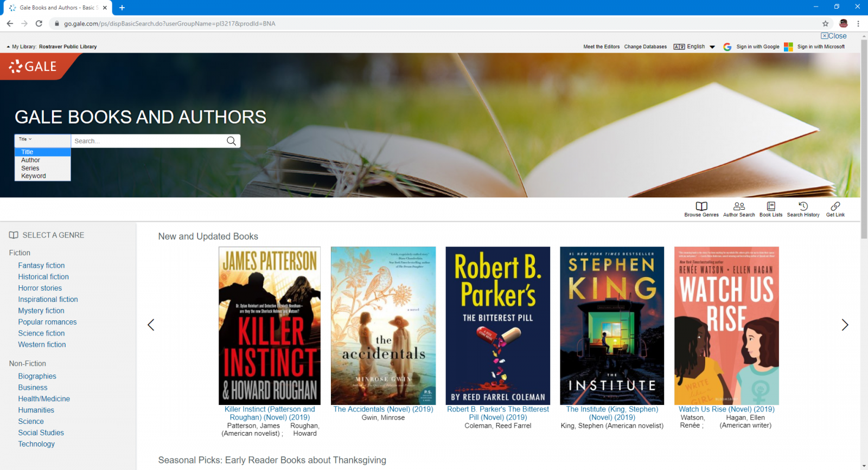This screenshot has width=868, height=470.
Task: Open Chrome three-dot menu
Action: [858, 23]
